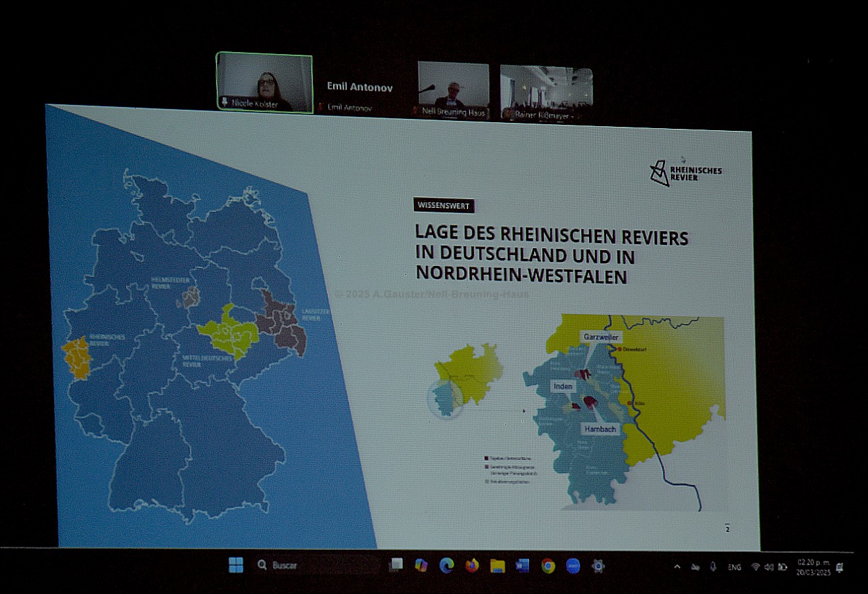Click the battery tray icon
The height and width of the screenshot is (594, 868).
coord(783,567)
